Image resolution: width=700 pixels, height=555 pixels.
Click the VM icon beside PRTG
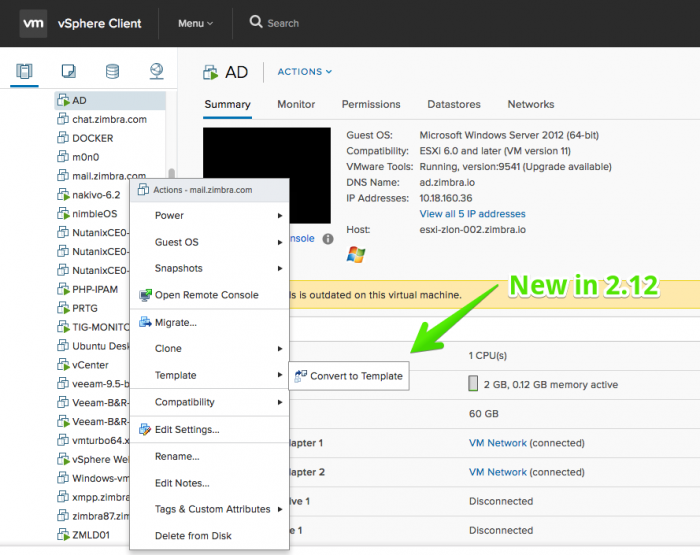click(x=63, y=308)
